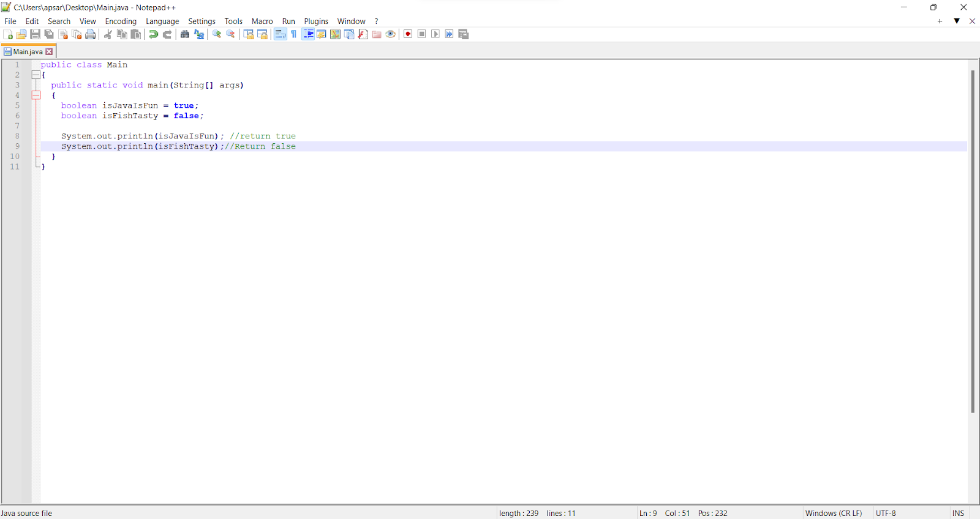Print the document with the printer icon
Image resolution: width=980 pixels, height=519 pixels.
click(x=90, y=34)
